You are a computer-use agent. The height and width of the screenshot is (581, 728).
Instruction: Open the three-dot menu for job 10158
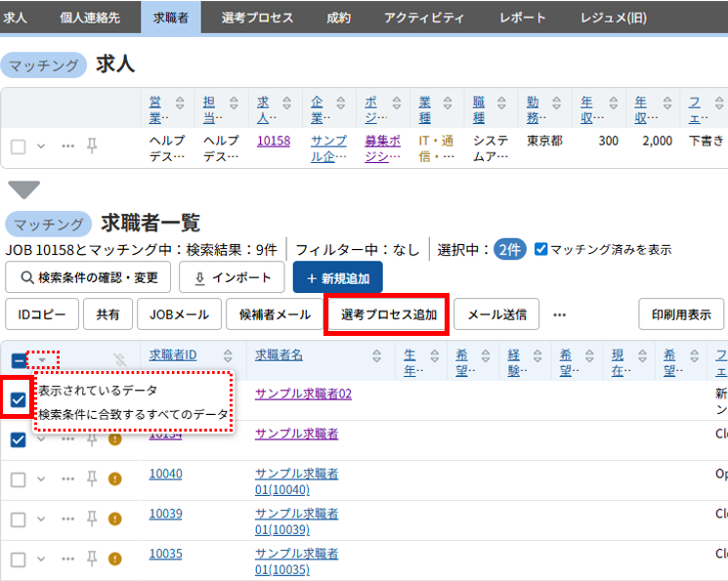[67, 146]
